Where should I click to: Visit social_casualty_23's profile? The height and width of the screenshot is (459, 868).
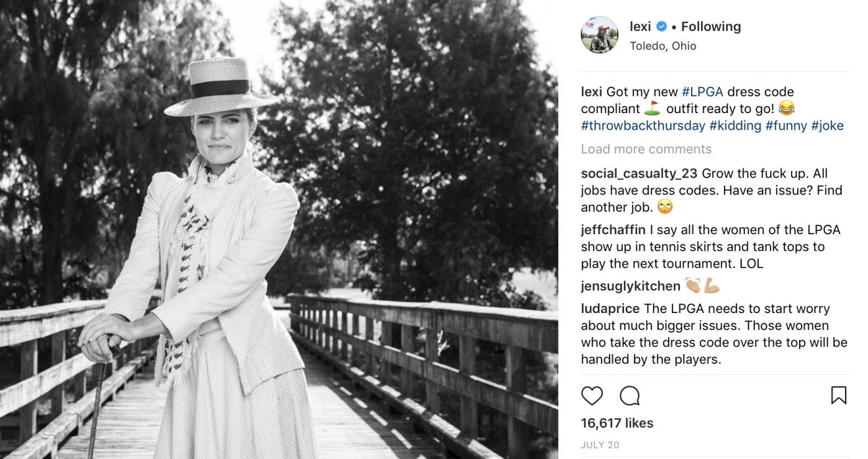639,174
